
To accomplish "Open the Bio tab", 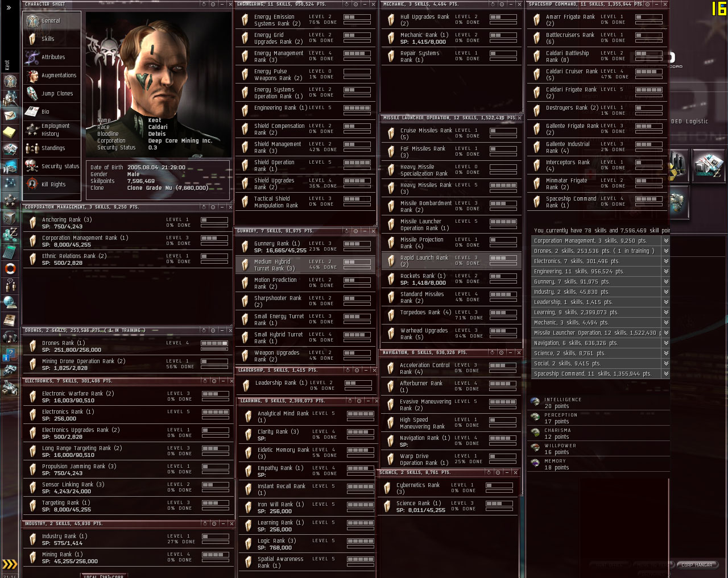I will 52,111.
